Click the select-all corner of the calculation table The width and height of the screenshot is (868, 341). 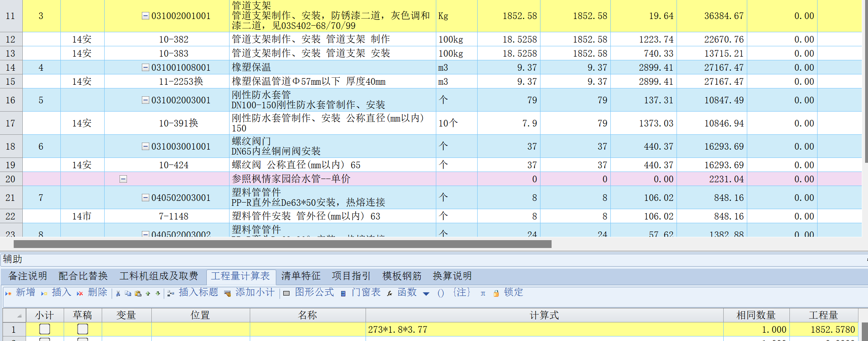click(x=14, y=315)
